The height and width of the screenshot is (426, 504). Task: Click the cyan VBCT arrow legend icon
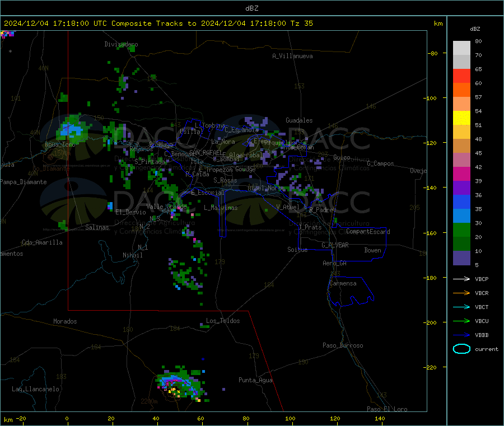pos(461,307)
